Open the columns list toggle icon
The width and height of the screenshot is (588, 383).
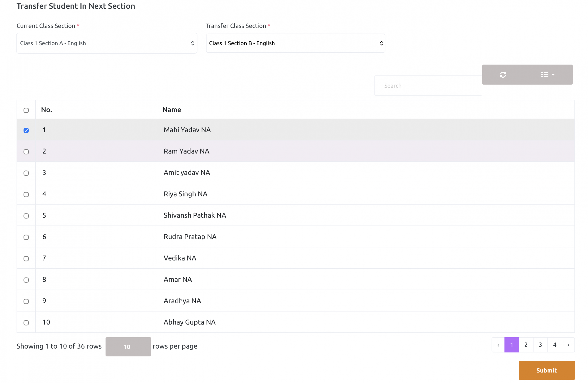click(x=547, y=75)
